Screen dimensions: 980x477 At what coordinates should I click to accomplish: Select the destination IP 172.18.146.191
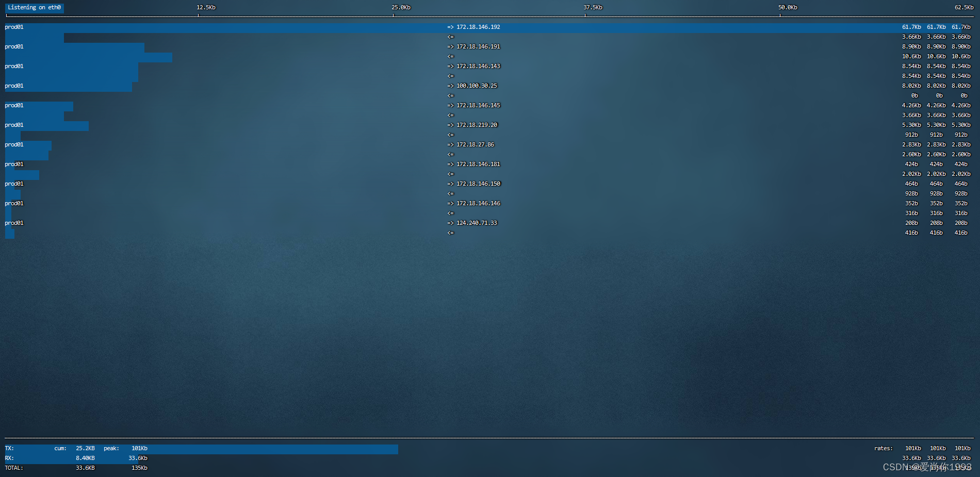[x=478, y=46]
